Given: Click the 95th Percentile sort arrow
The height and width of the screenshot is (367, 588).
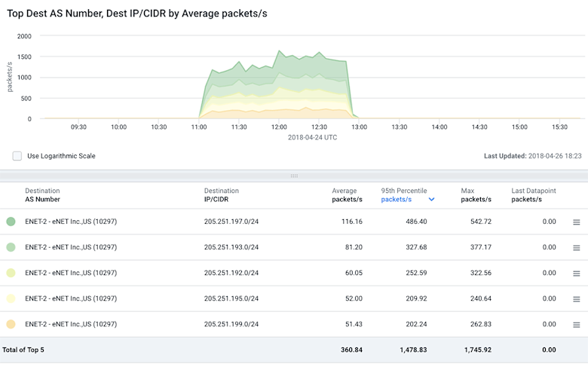Looking at the screenshot, I should pyautogui.click(x=432, y=200).
